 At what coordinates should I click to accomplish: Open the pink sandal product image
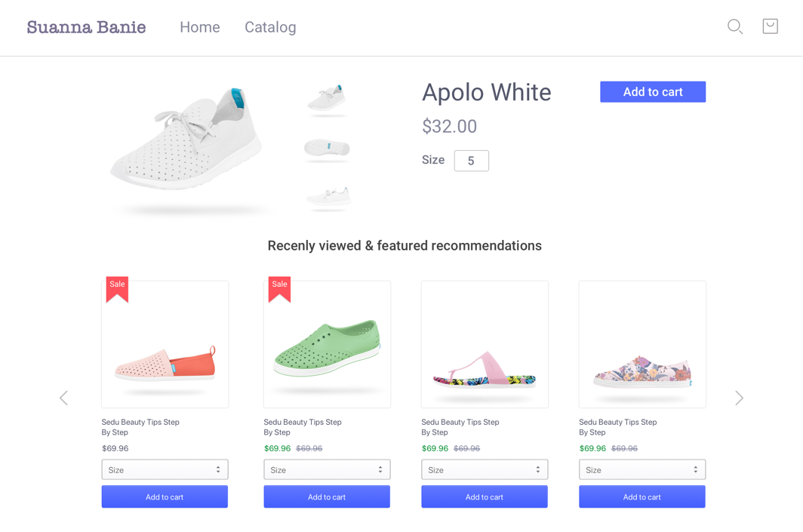[485, 345]
